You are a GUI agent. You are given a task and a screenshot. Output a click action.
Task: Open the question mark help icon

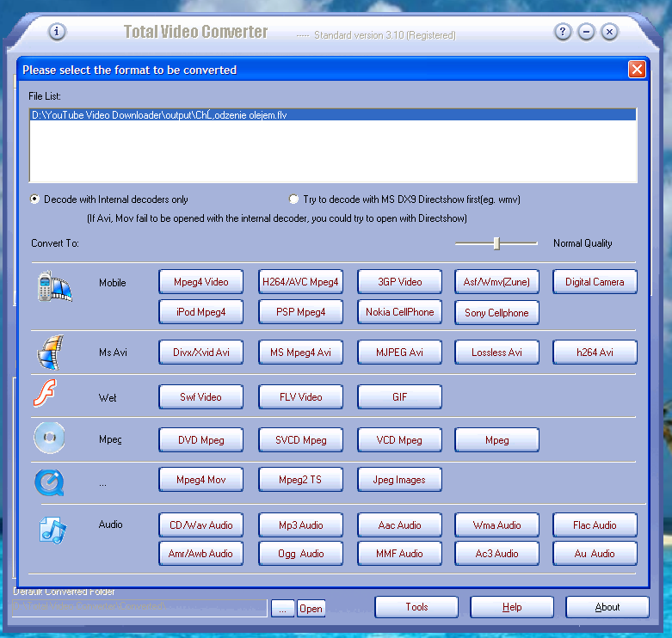[x=563, y=31]
